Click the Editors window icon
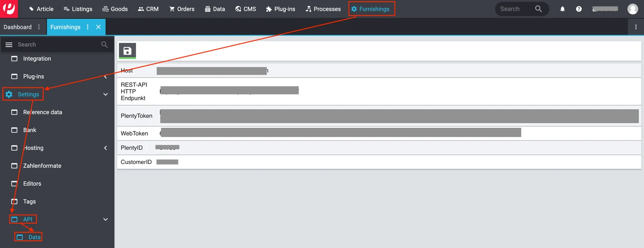This screenshot has height=248, width=644. [x=14, y=184]
